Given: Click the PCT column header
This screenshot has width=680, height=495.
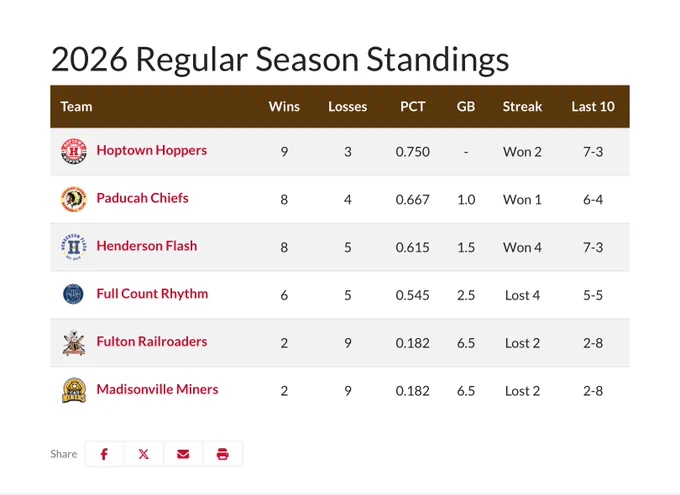Looking at the screenshot, I should 412,106.
